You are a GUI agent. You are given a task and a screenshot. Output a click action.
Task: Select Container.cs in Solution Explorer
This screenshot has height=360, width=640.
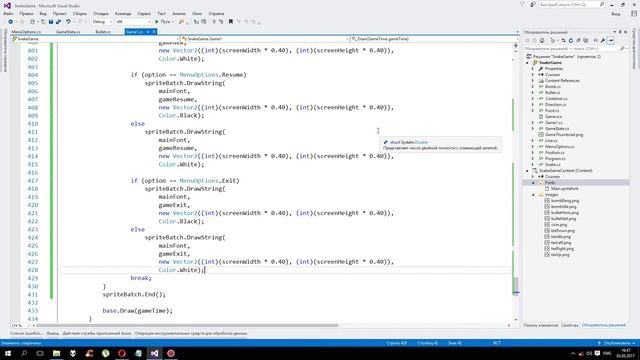point(556,98)
